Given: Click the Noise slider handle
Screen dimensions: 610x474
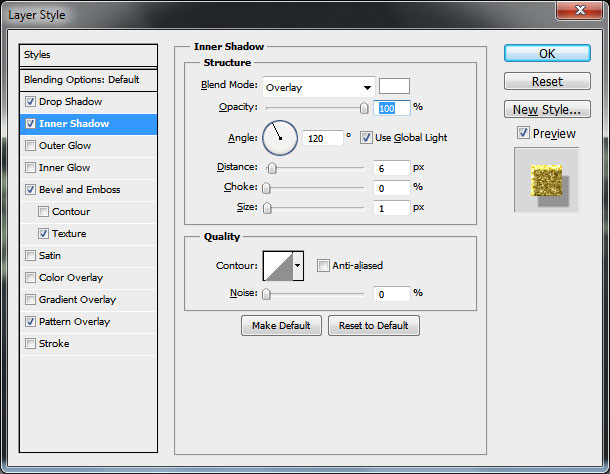Looking at the screenshot, I should point(266,294).
